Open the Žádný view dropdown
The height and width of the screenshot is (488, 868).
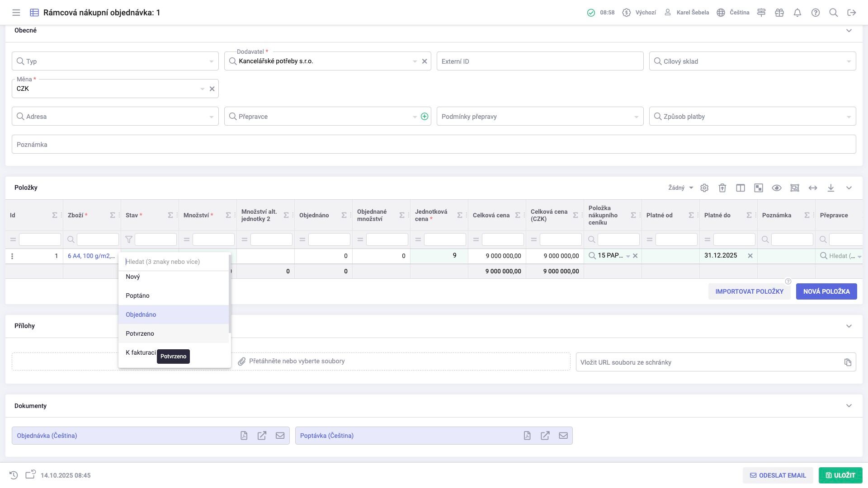point(680,188)
